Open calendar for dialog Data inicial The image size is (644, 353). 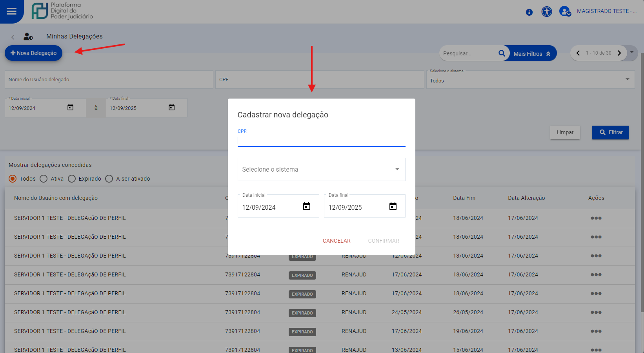click(307, 207)
